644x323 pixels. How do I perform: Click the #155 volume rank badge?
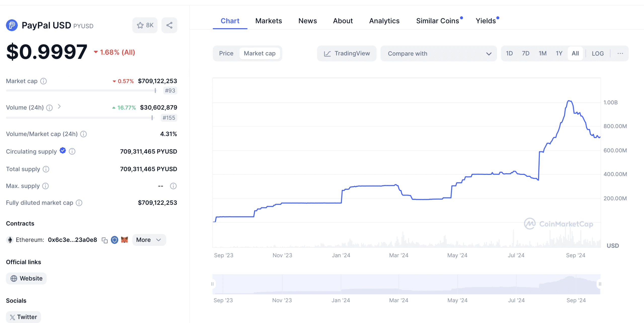coord(169,118)
